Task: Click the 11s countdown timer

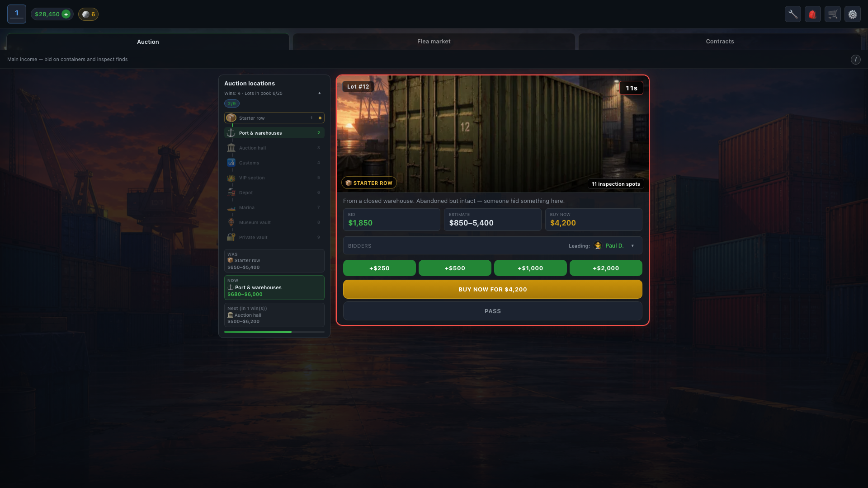Action: click(x=632, y=88)
